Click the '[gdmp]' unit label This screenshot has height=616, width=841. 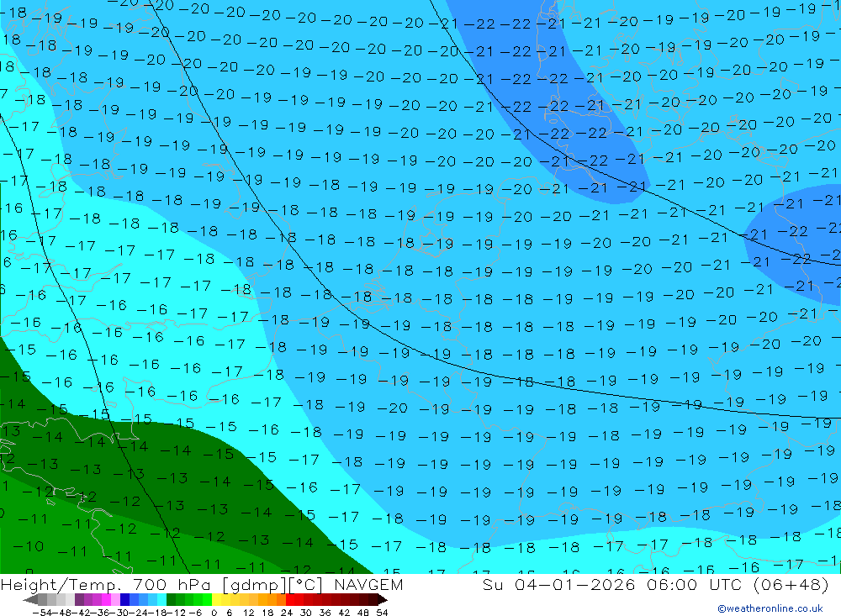point(255,585)
